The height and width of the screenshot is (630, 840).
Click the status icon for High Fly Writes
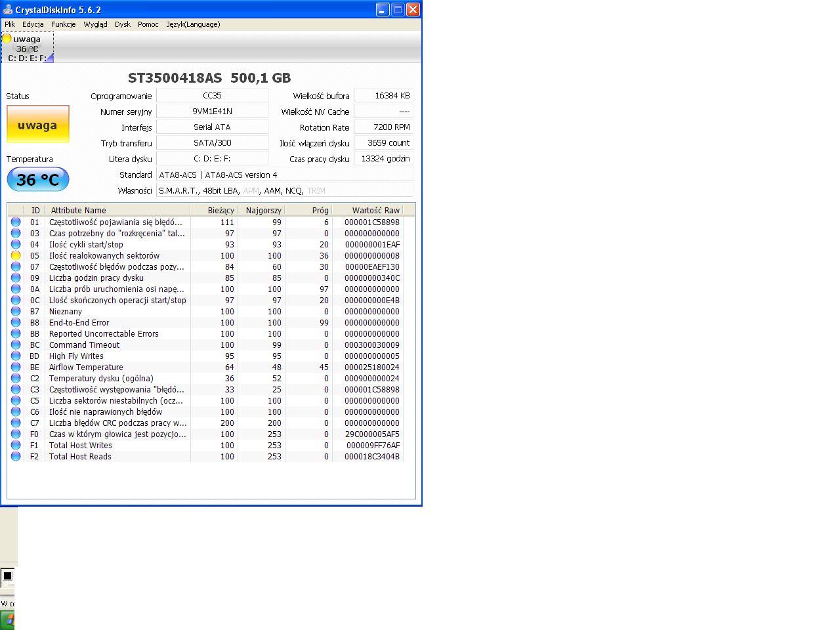(16, 356)
